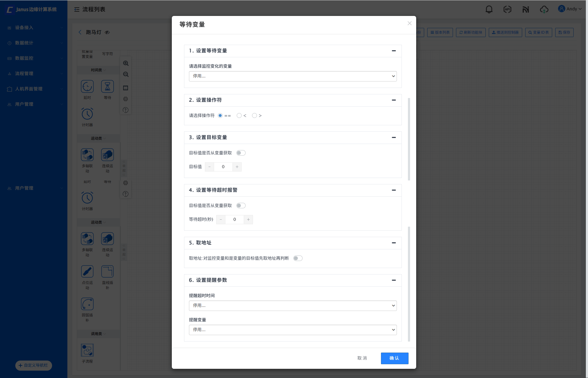This screenshot has width=588, height=378.
Task: Select the greater-than operator radio button
Action: 254,115
